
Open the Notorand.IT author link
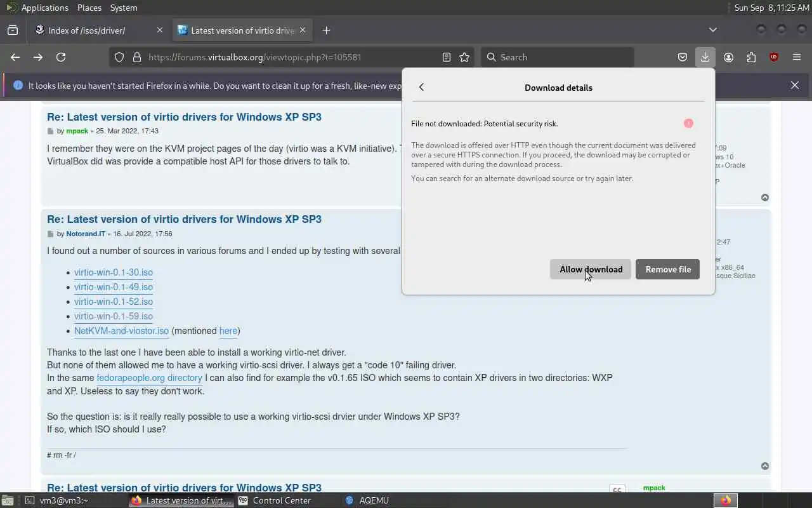click(x=86, y=234)
